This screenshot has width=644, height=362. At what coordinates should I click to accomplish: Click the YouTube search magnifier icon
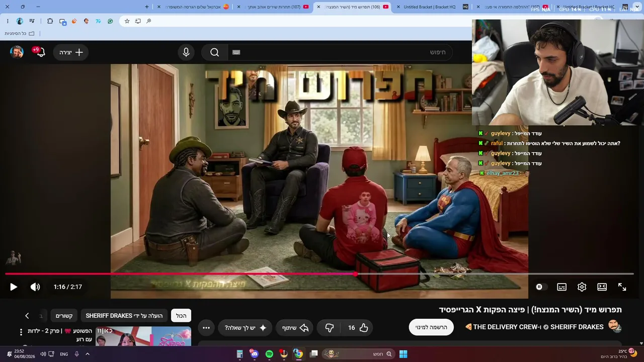(215, 52)
